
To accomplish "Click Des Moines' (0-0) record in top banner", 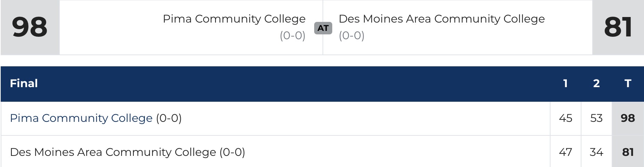I will click(x=352, y=36).
